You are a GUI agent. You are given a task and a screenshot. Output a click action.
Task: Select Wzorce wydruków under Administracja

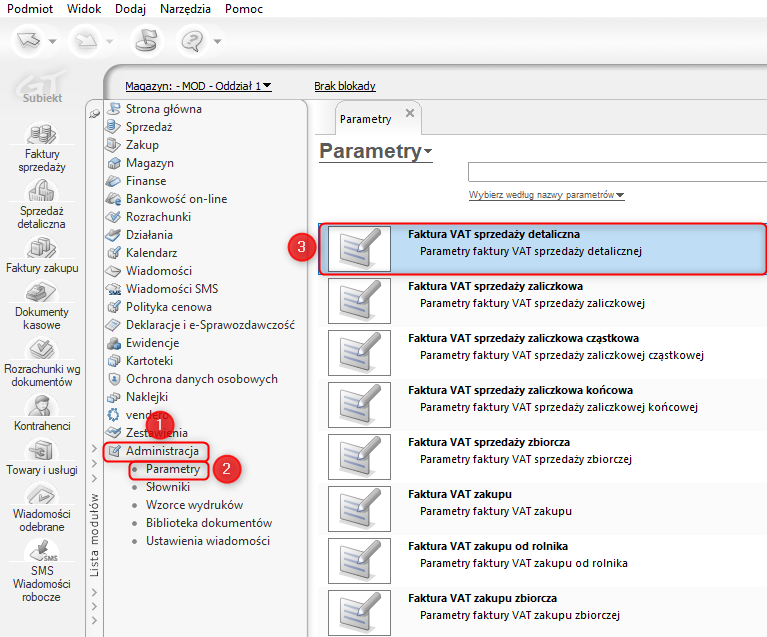tap(194, 505)
